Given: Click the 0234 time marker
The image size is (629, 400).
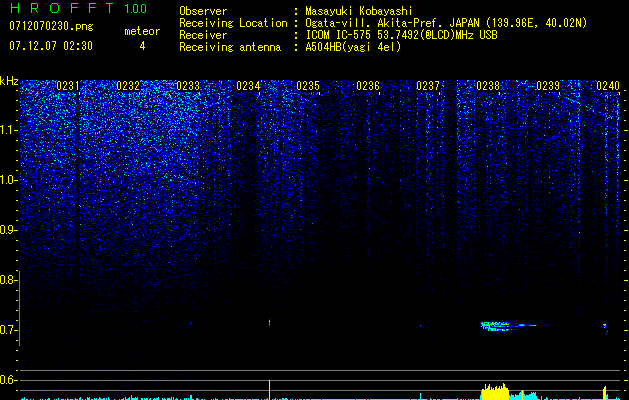Looking at the screenshot, I should point(248,85).
